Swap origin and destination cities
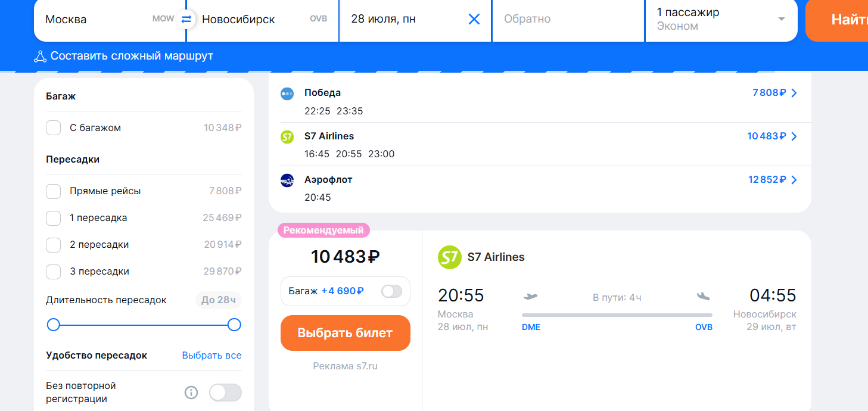This screenshot has height=411, width=868. 186,19
